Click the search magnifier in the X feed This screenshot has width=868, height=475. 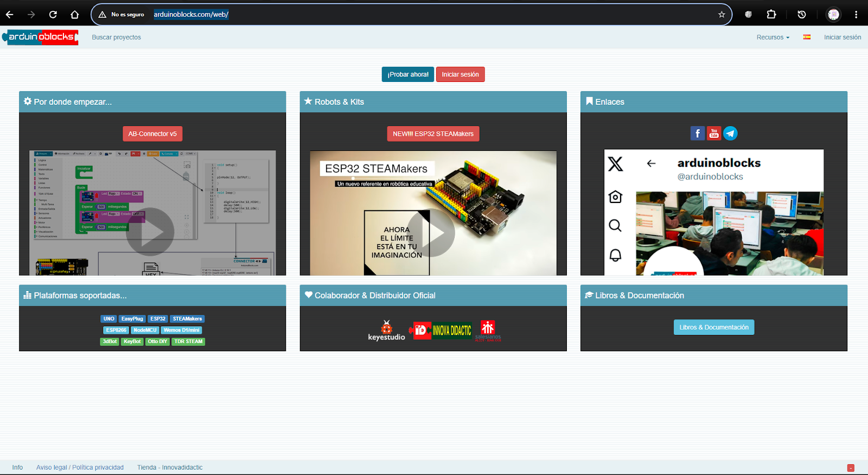[x=615, y=225]
